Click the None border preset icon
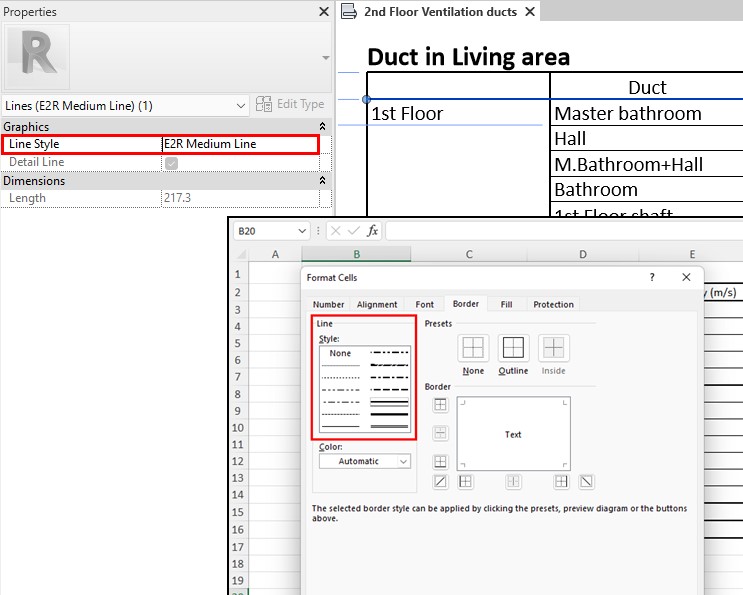This screenshot has width=743, height=595. click(473, 348)
